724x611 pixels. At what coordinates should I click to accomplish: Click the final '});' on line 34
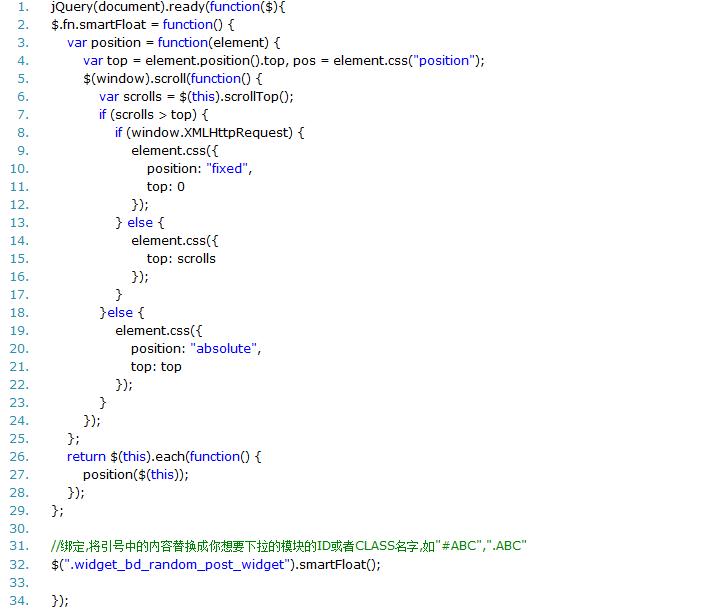(60, 601)
